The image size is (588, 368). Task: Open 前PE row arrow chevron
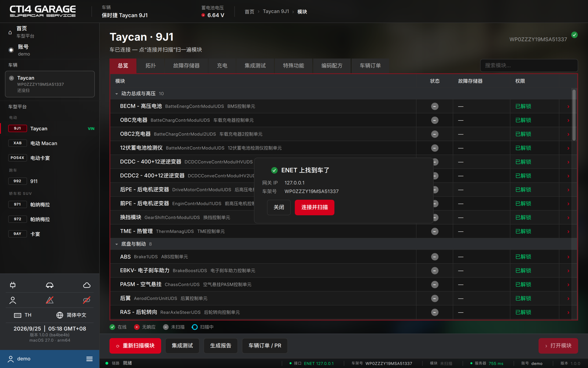coord(568,204)
